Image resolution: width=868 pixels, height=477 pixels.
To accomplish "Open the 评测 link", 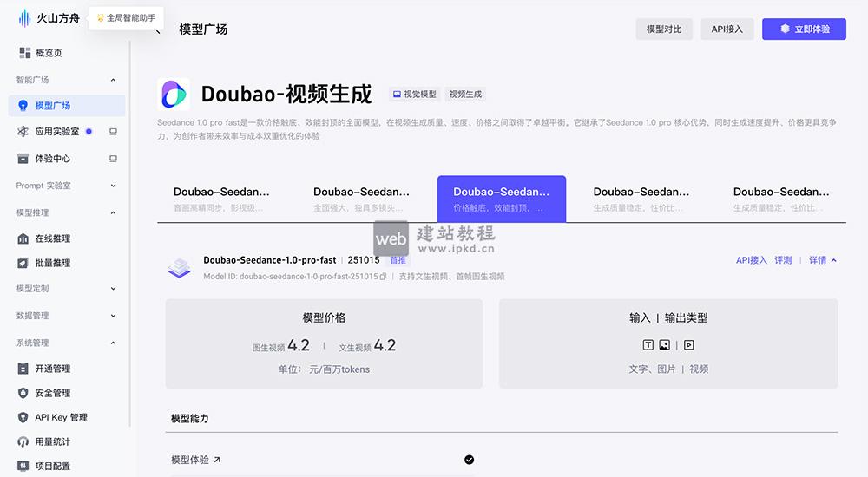I will point(783,260).
